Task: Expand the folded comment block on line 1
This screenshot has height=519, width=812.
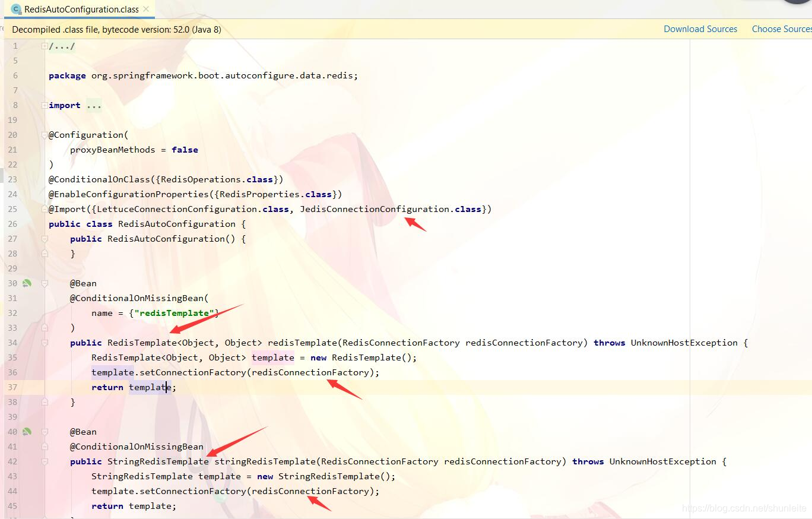Action: pyautogui.click(x=45, y=46)
